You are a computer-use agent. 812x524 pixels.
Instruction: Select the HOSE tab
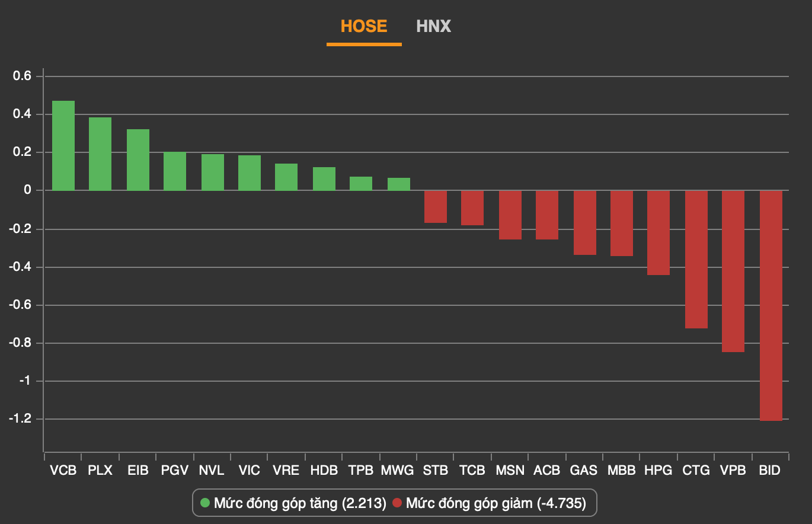(x=363, y=27)
